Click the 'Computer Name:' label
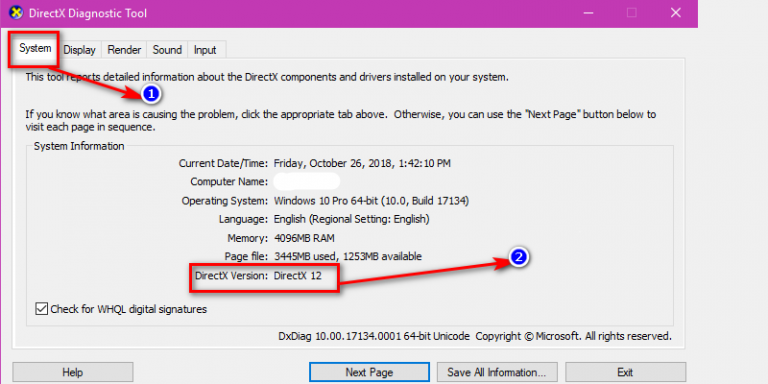This screenshot has height=384, width=768. (229, 182)
